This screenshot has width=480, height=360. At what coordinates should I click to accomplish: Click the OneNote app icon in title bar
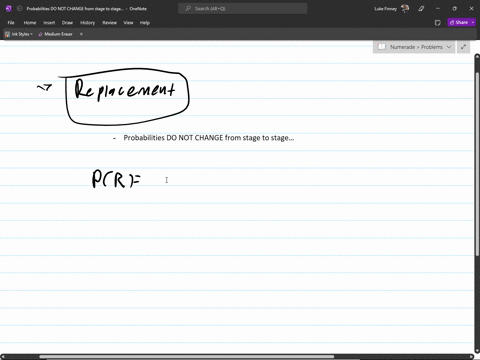point(9,9)
